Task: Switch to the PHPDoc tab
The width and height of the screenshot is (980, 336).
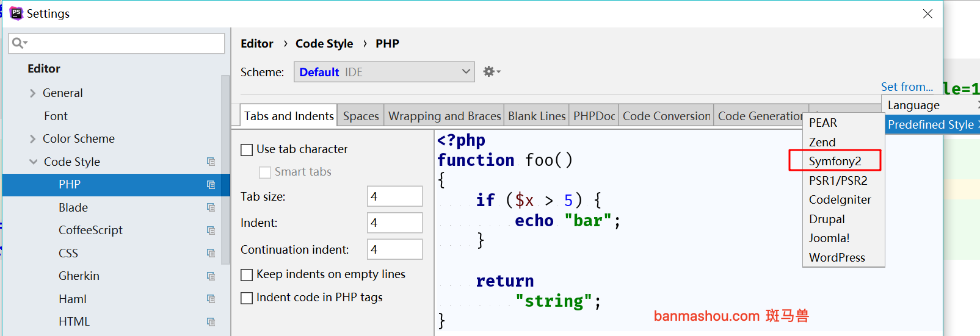Action: click(594, 116)
